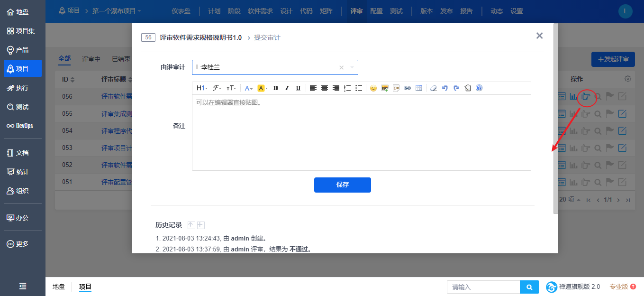Insert a hyperlink via the chain icon
This screenshot has width=644, height=296.
(408, 88)
